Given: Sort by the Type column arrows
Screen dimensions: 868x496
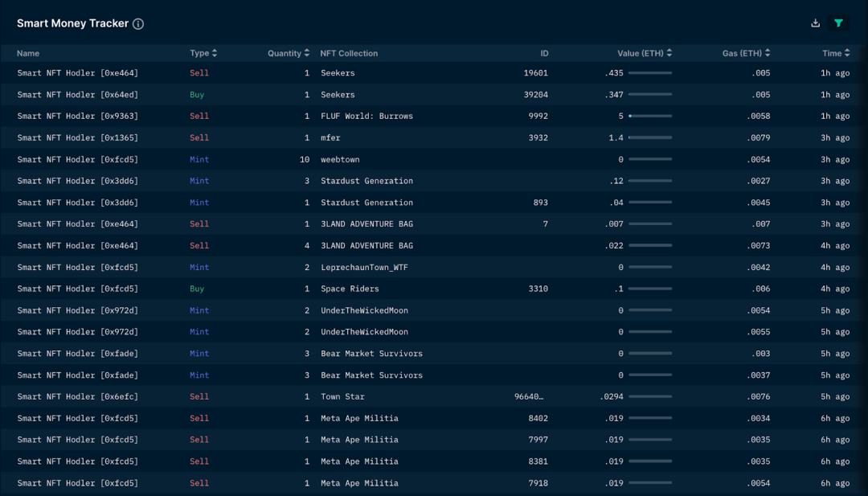Looking at the screenshot, I should click(x=215, y=53).
